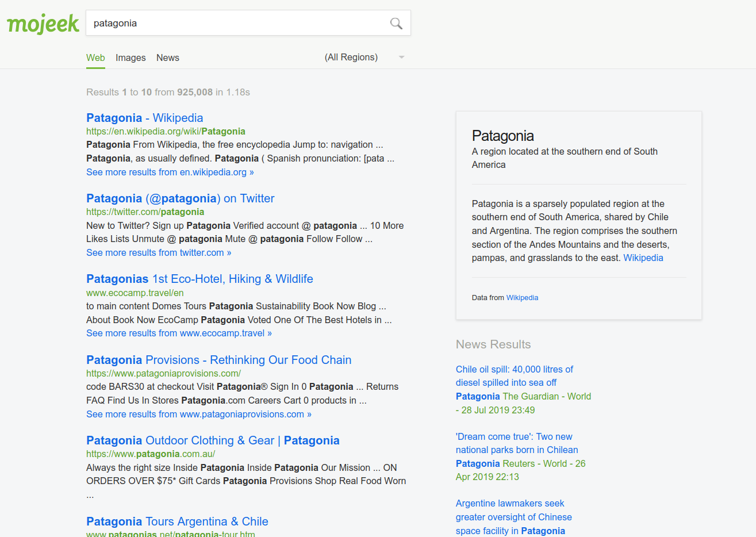Click the www.ecocamp.travel/en URL
756x537 pixels.
(x=135, y=293)
